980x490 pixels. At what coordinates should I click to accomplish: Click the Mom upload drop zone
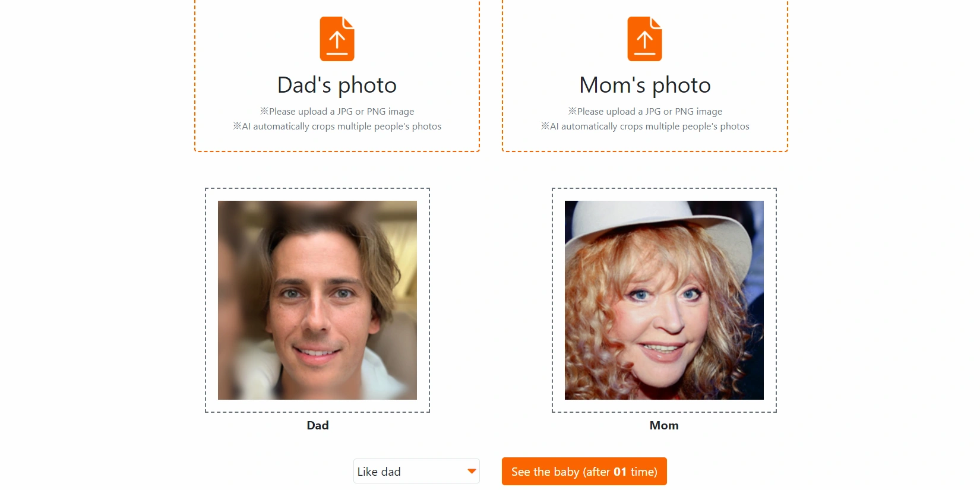645,75
